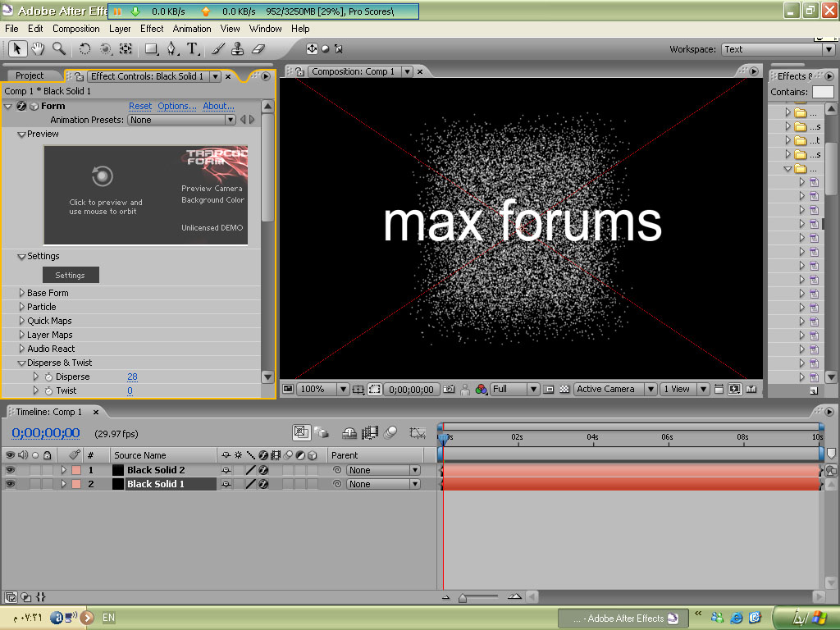
Task: Enable frame blending icon in timeline
Action: 370,432
